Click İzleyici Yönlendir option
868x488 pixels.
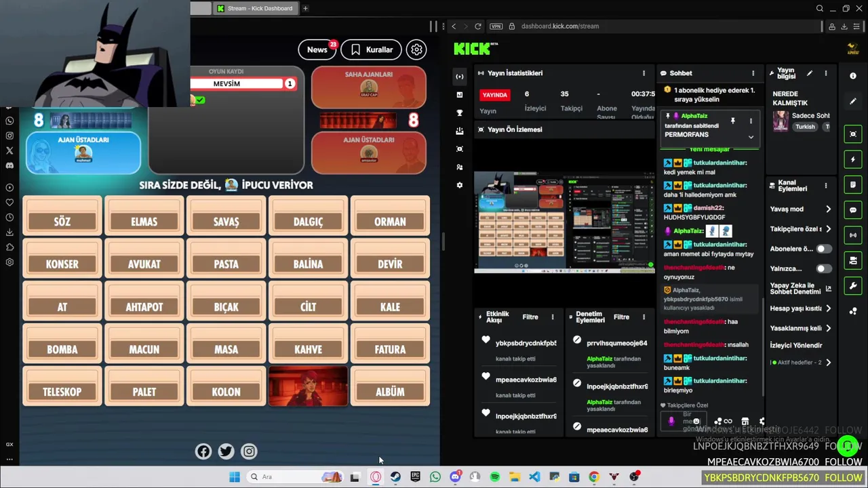[796, 345]
